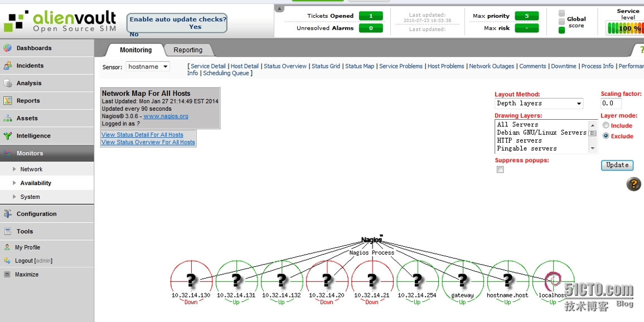Viewport: 644px width, 322px height.
Task: Click the Configuration sidebar icon
Action: pyautogui.click(x=7, y=214)
